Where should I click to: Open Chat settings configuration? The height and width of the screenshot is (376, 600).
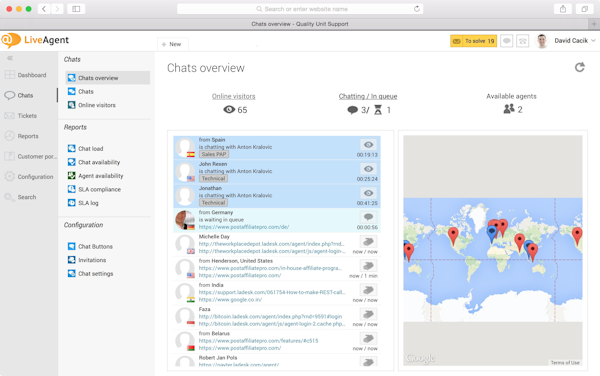click(x=90, y=273)
